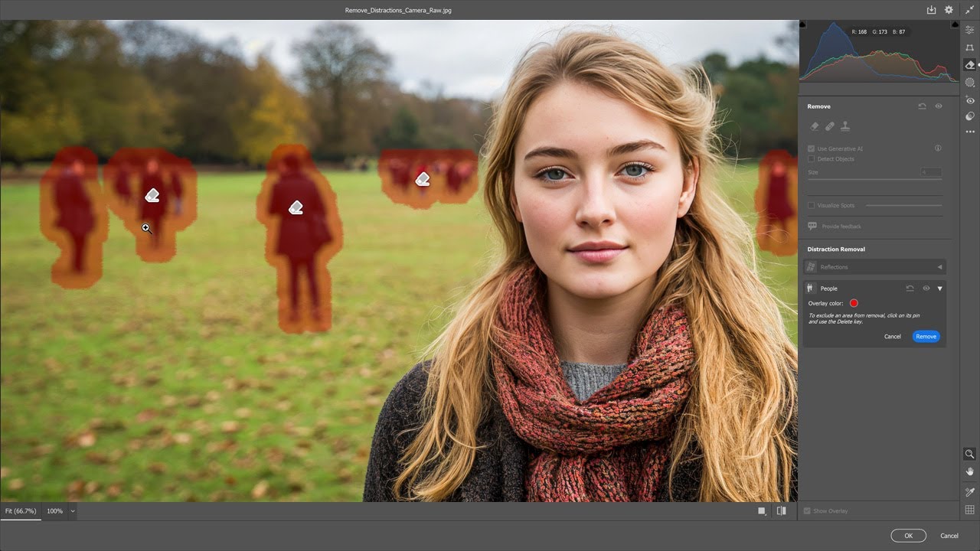Open the Save image export icon
The width and height of the screenshot is (980, 551).
tap(931, 10)
